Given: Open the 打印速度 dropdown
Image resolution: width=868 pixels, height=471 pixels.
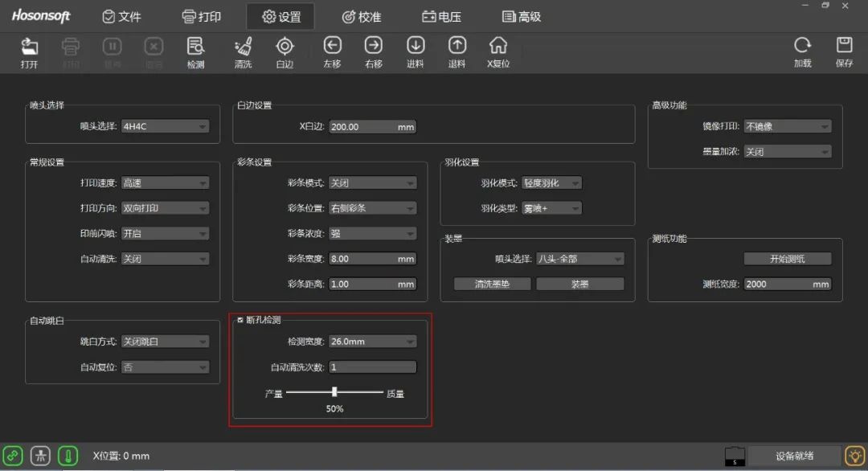Looking at the screenshot, I should (x=165, y=183).
